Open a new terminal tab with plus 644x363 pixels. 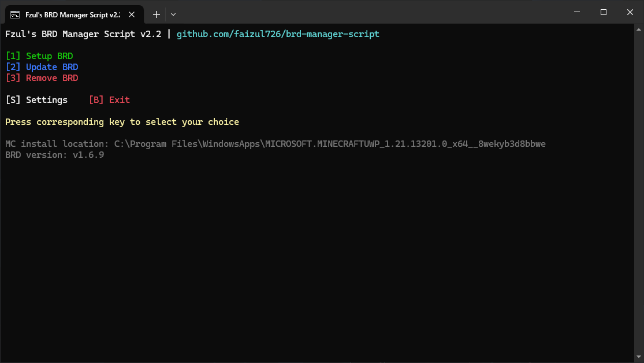pyautogui.click(x=156, y=14)
